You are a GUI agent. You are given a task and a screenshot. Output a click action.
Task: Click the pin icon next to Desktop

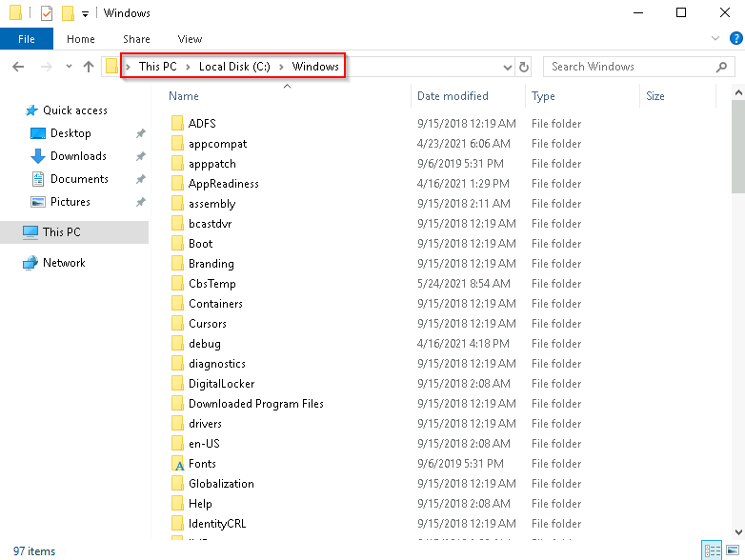click(x=141, y=133)
